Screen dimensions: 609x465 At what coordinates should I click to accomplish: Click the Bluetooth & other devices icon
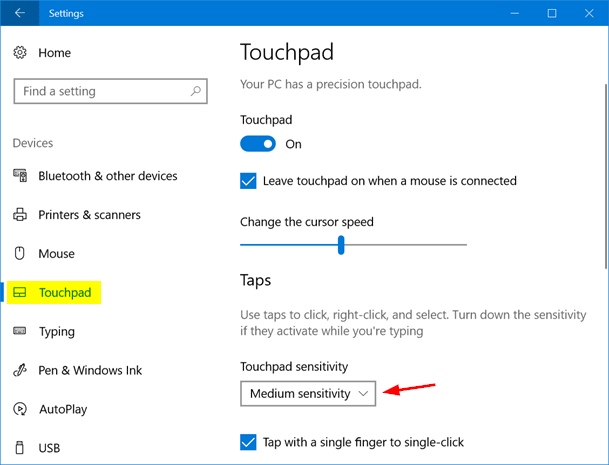tap(20, 176)
